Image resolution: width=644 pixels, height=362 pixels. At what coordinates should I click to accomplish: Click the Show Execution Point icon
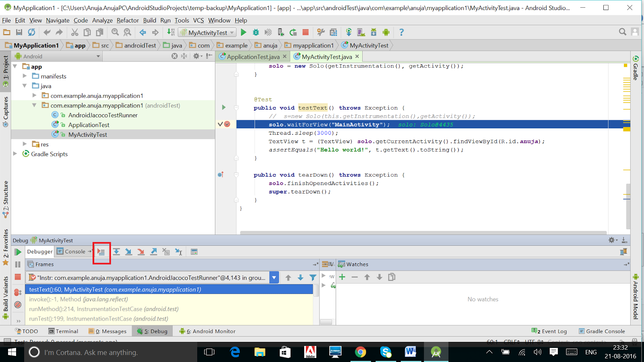[x=101, y=252]
